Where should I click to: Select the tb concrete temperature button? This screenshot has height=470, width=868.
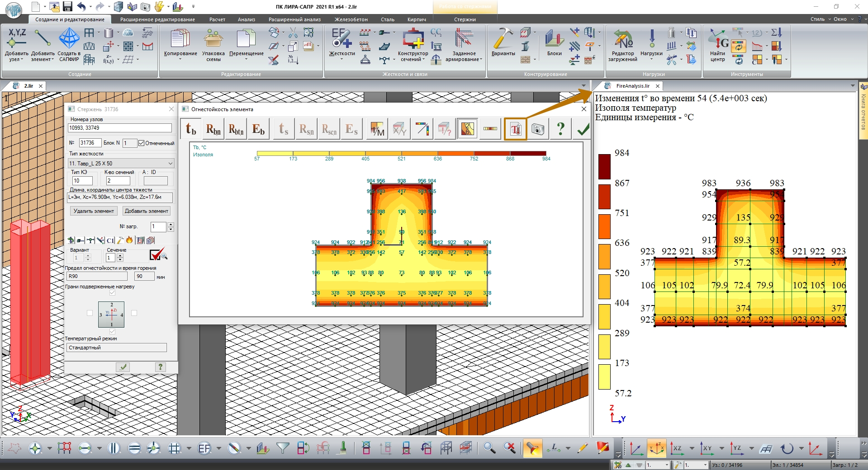(x=191, y=130)
